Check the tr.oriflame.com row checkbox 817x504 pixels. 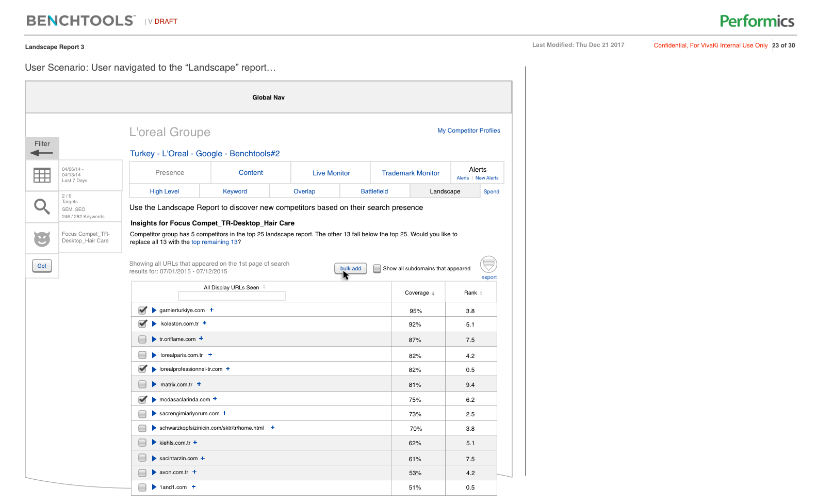click(x=142, y=339)
